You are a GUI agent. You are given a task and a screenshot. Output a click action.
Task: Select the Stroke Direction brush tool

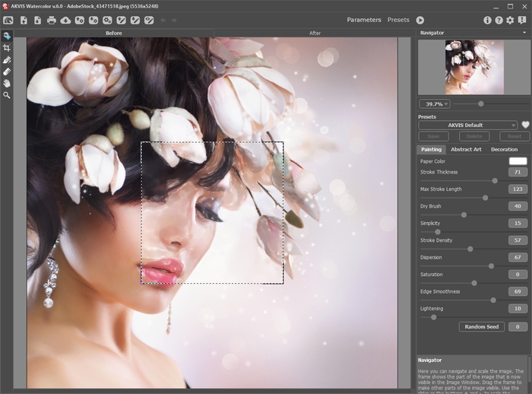click(x=6, y=60)
